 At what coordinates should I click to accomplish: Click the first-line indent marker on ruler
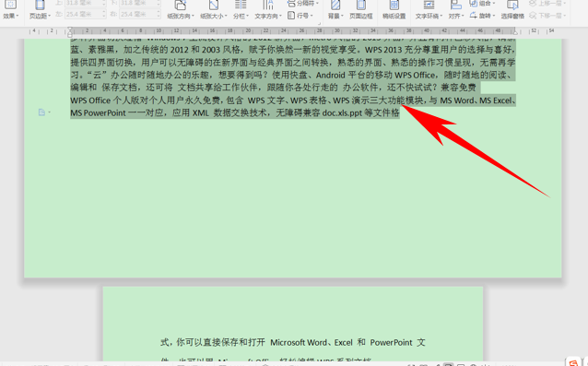(x=70, y=29)
